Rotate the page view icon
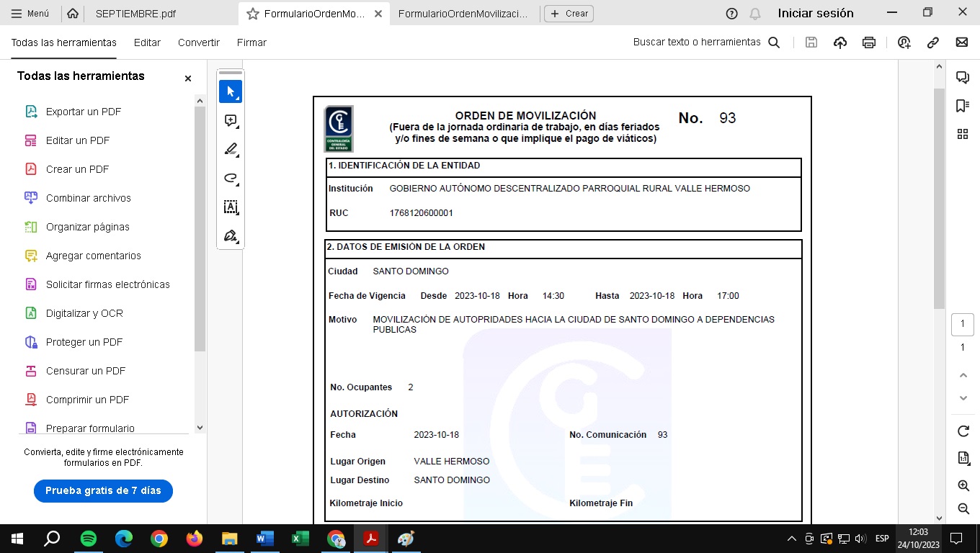 (963, 431)
